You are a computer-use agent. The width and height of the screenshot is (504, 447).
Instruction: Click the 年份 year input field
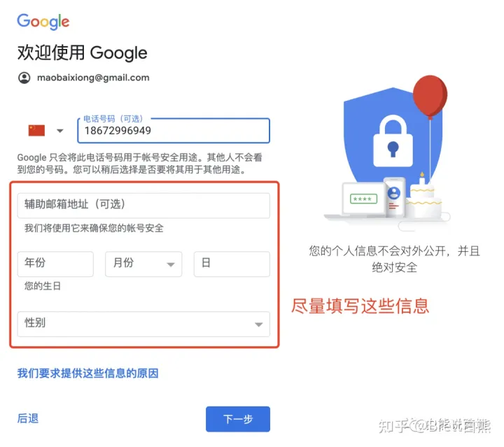(x=55, y=264)
